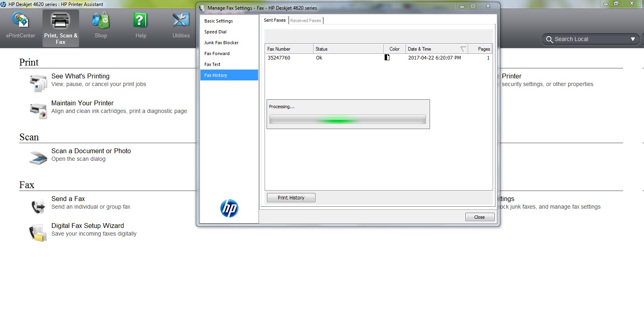Click the fax icon in dialog title bar
Screen dimensions: 644x316
coord(202,8)
